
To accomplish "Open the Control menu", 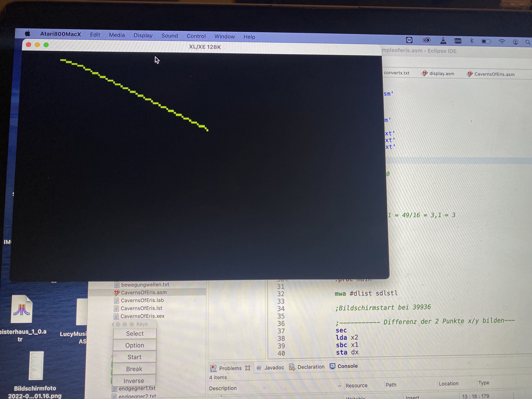I will (196, 36).
